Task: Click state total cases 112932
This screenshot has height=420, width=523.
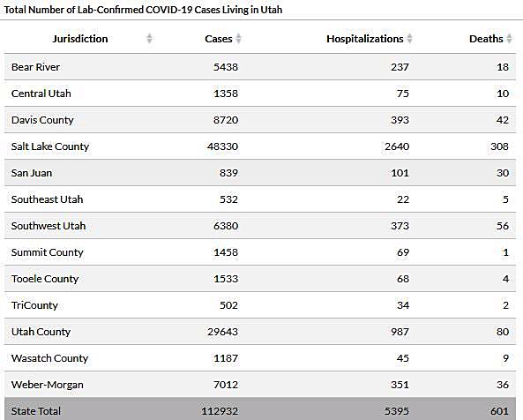Action: point(220,411)
